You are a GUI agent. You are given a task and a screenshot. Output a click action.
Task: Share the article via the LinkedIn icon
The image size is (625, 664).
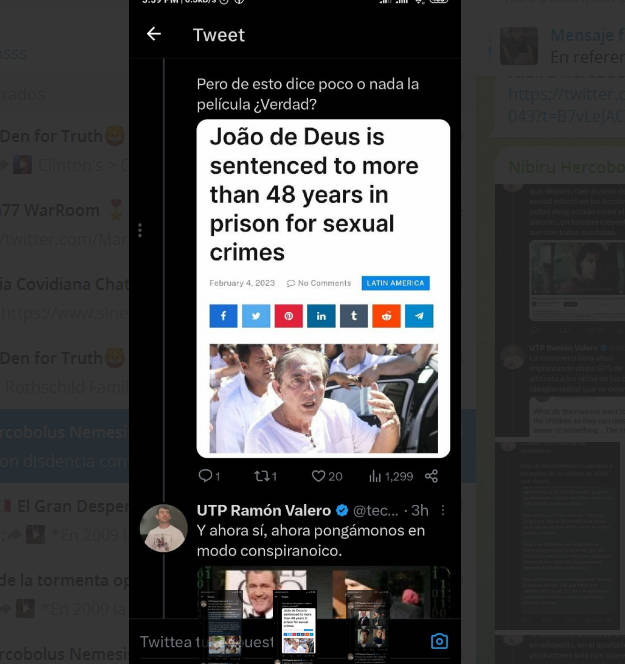321,315
